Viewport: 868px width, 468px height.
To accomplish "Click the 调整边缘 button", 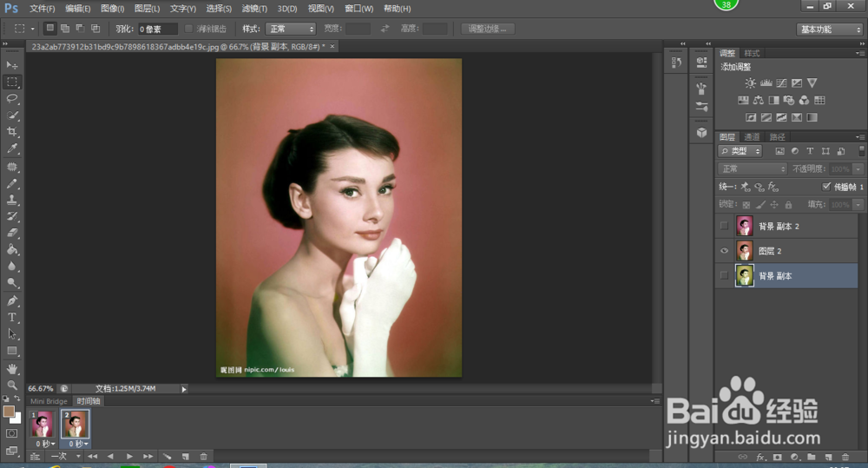I will click(x=488, y=29).
